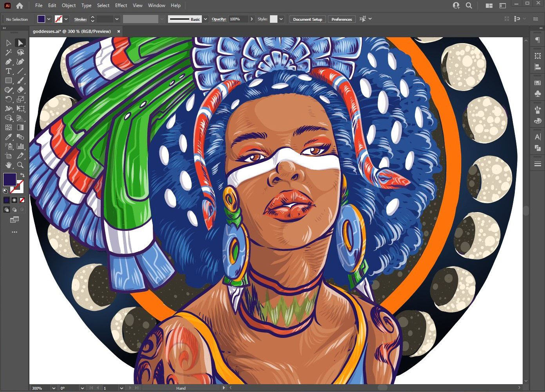Image resolution: width=545 pixels, height=392 pixels.
Task: Open Preferences from control bar
Action: (x=342, y=19)
